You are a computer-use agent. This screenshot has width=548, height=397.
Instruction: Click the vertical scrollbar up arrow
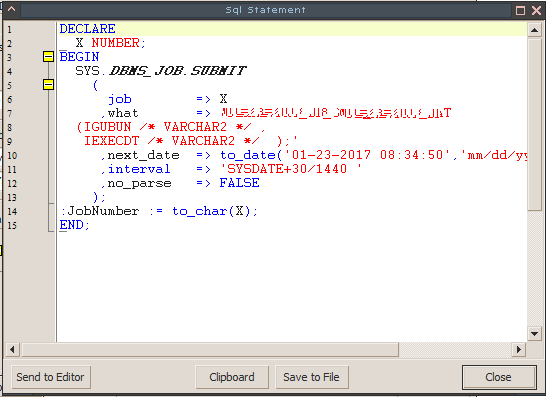tap(534, 30)
